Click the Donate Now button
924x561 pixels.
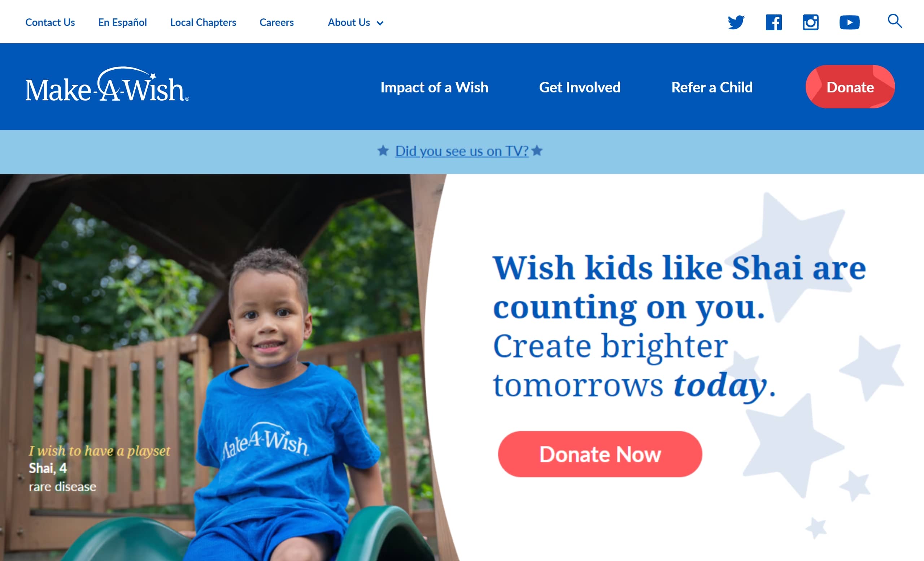point(600,454)
